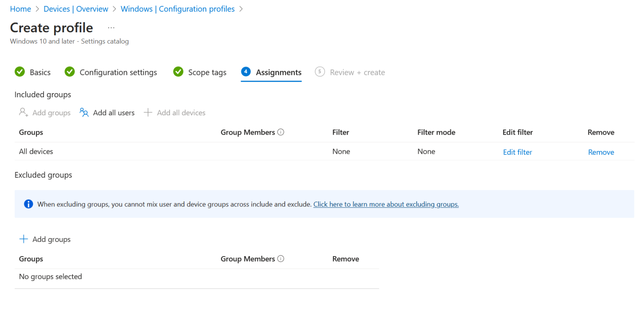The image size is (644, 317).
Task: Go to Windows | Configuration profiles breadcrumb
Action: [178, 9]
